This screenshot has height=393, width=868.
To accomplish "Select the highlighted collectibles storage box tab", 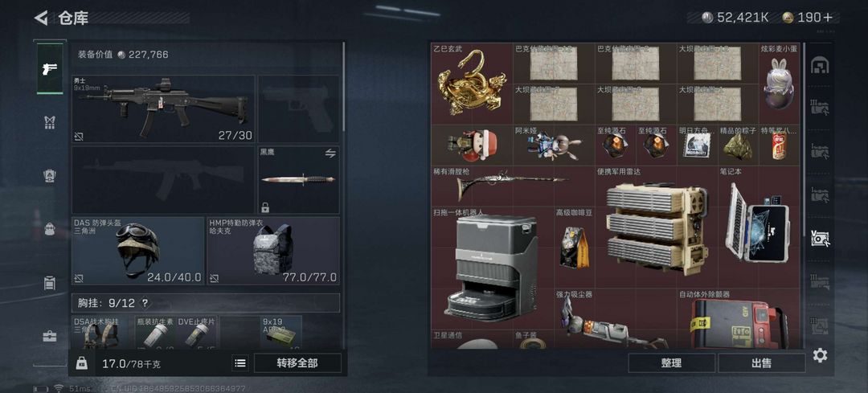I will (820, 237).
